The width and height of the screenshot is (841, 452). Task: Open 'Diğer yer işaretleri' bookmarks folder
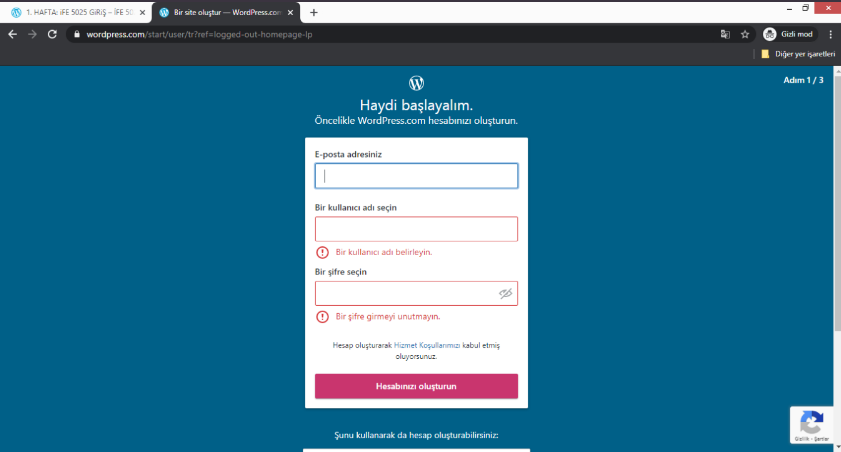click(x=797, y=54)
